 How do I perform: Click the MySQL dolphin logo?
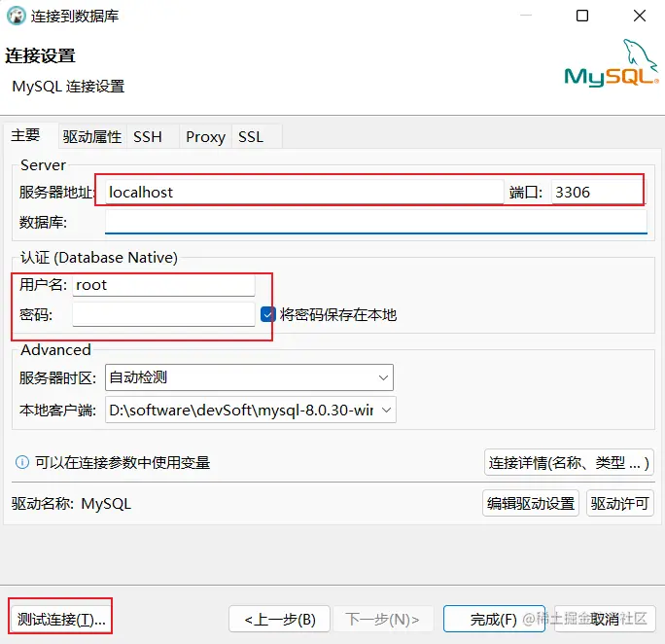612,63
